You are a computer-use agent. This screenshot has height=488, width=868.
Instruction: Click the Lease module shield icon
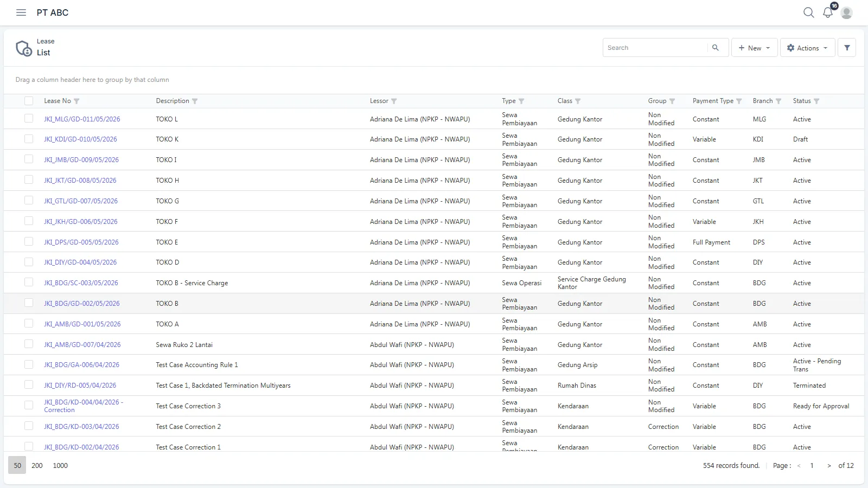click(x=24, y=48)
